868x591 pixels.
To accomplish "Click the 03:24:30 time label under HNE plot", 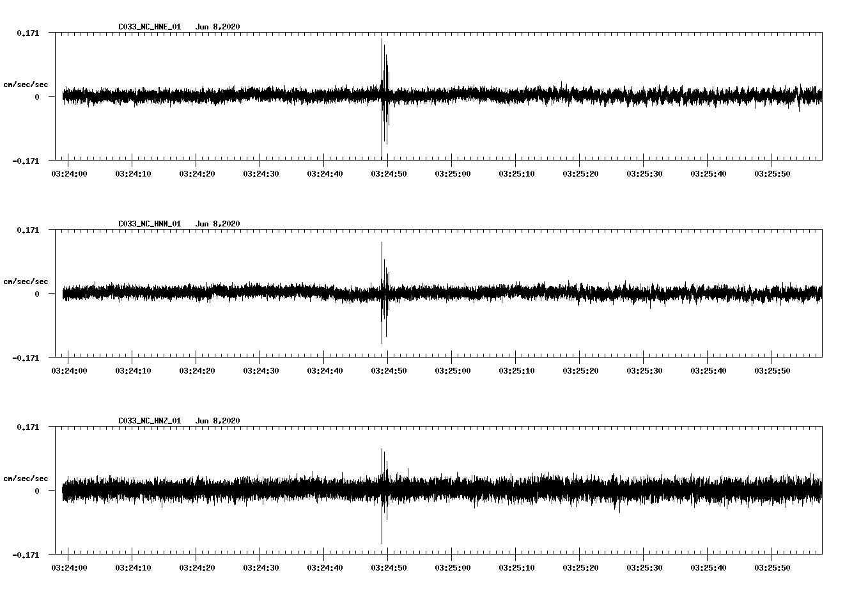I will [261, 174].
